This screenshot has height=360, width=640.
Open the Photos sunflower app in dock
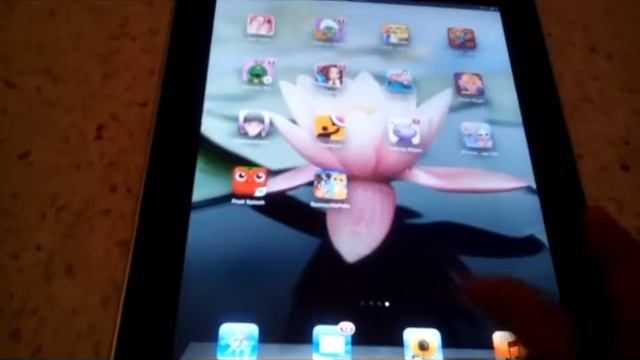[423, 345]
